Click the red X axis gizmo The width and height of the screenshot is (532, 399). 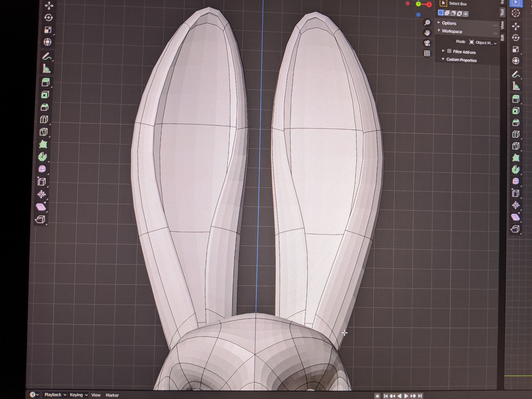(429, 5)
